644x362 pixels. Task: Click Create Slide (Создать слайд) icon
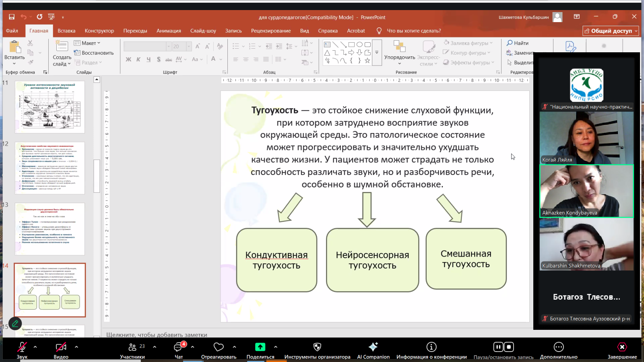pyautogui.click(x=62, y=46)
